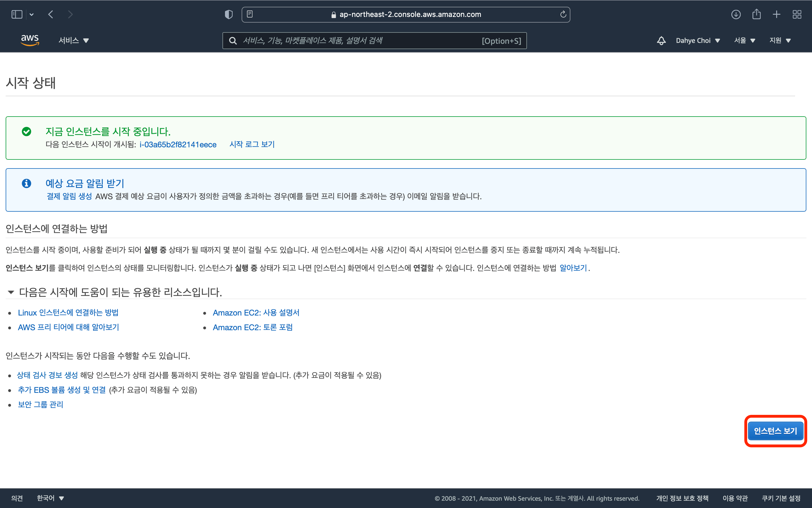Click the search magnifier icon

point(233,41)
